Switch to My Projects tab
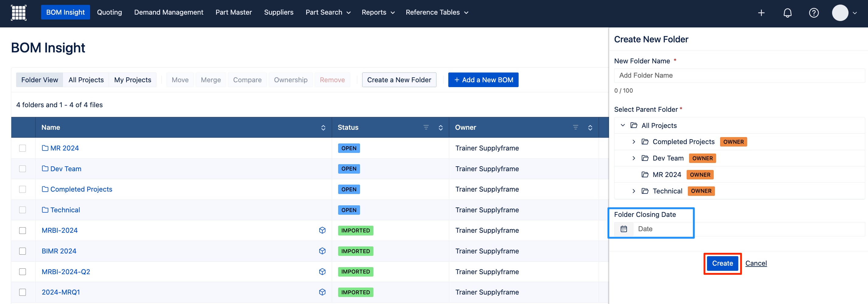Viewport: 868px width, 304px height. pyautogui.click(x=133, y=80)
